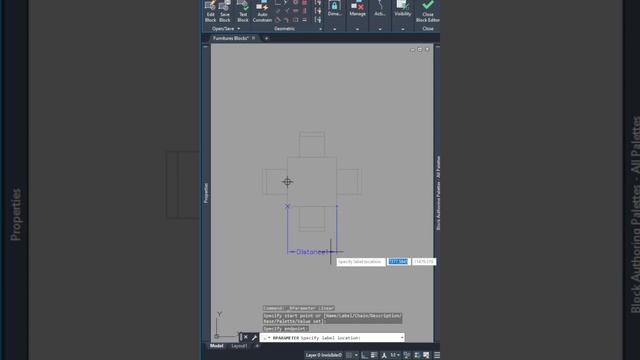Toggle Ortho mode in the status bar
This screenshot has height=360, width=640.
[364, 355]
